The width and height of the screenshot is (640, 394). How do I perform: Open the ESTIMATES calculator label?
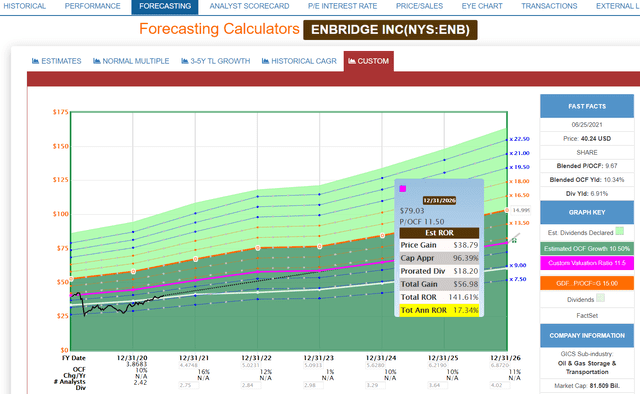point(61,61)
